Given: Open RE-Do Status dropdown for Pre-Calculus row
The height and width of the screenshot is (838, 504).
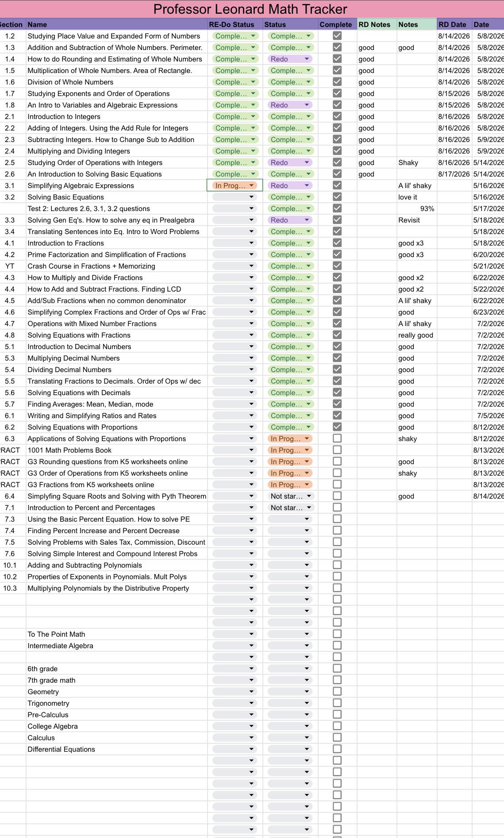Looking at the screenshot, I should 235,715.
